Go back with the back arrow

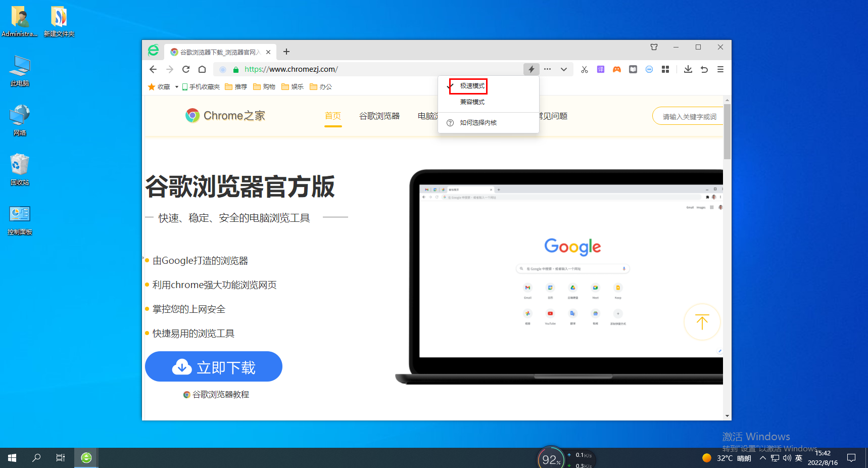pos(153,69)
